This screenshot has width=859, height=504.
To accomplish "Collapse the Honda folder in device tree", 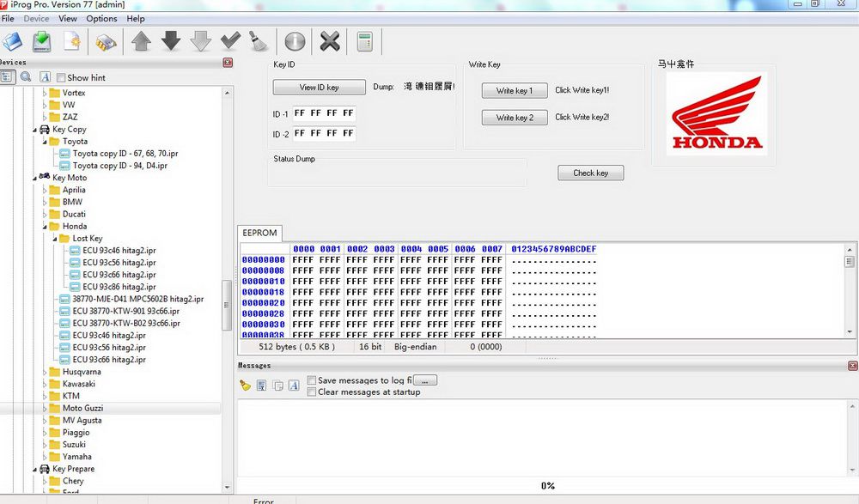I will coord(45,227).
